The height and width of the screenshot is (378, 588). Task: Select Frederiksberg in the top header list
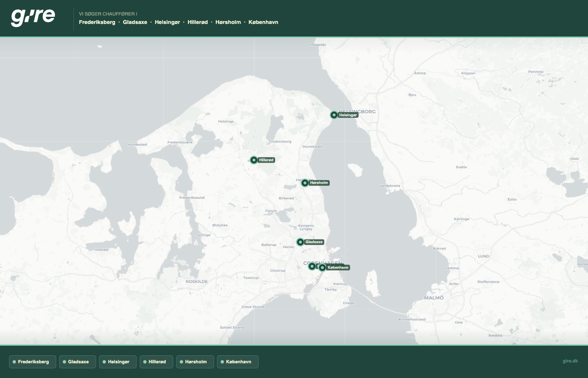[97, 22]
